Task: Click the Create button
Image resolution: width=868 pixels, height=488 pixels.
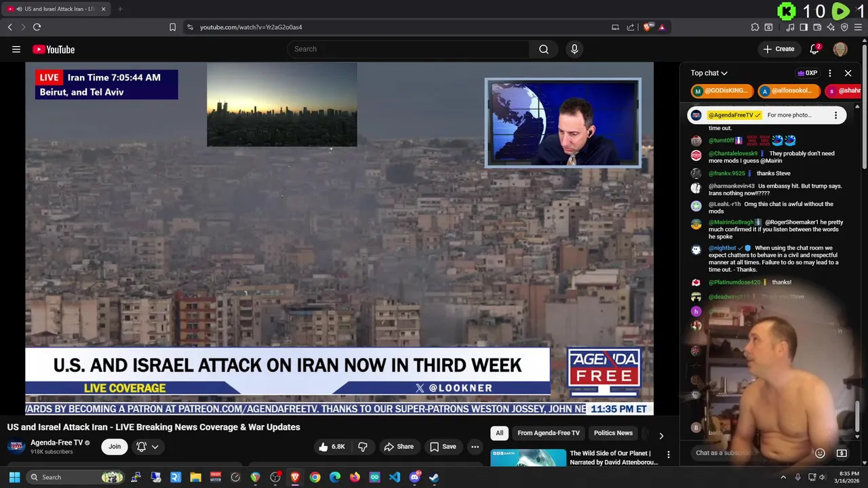Action: pyautogui.click(x=778, y=49)
